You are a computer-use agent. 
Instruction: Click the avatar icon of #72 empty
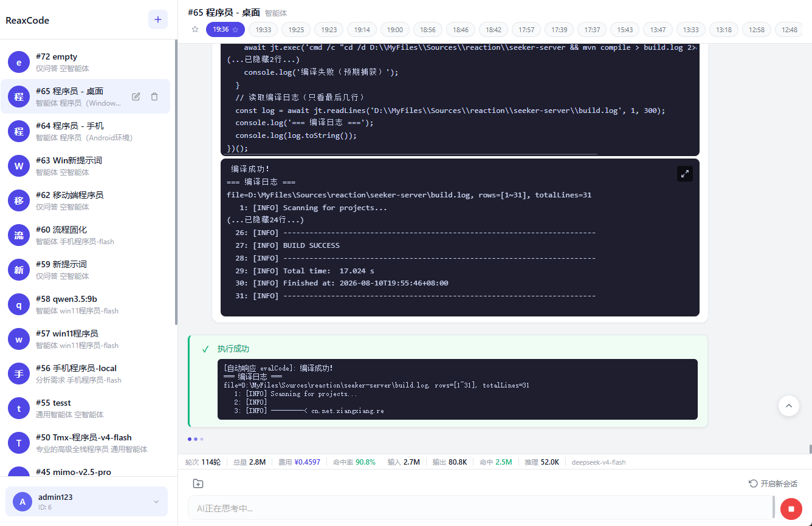19,62
